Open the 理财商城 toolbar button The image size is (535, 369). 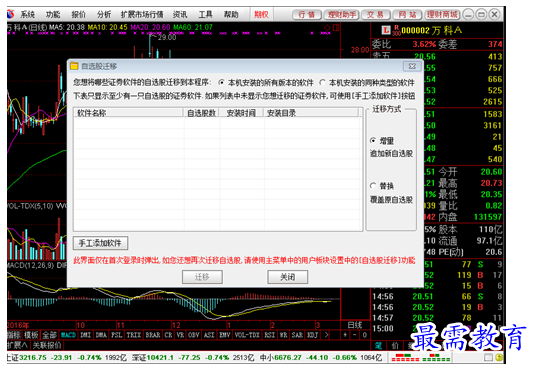coord(442,15)
